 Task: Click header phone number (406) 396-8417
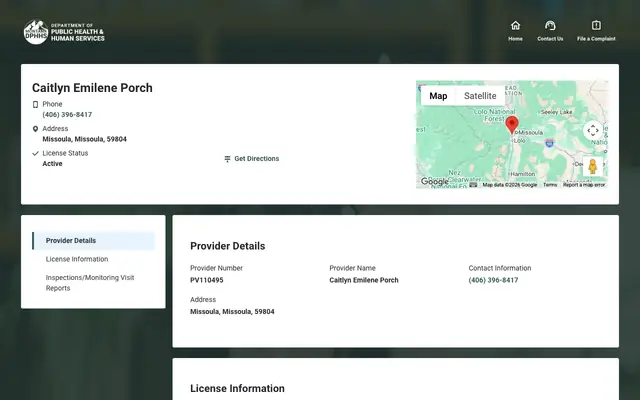click(67, 115)
